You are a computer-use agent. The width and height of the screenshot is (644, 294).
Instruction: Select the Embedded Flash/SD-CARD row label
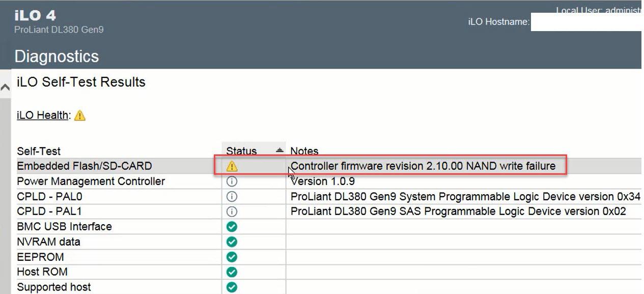pos(84,166)
